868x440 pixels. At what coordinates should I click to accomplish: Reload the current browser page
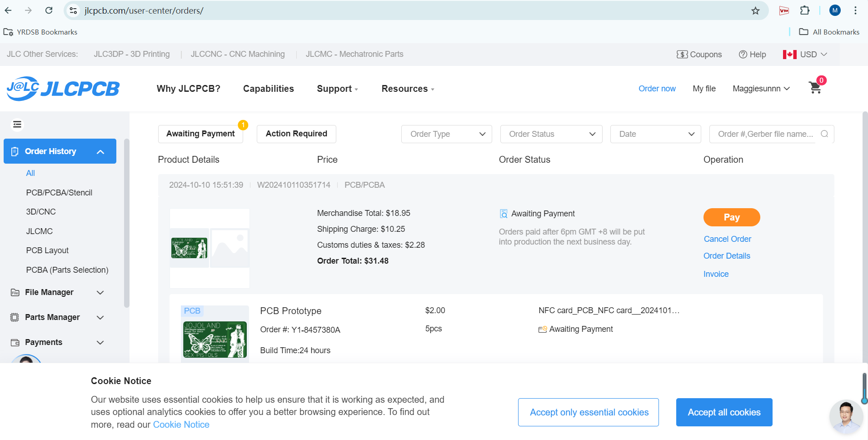click(x=49, y=10)
